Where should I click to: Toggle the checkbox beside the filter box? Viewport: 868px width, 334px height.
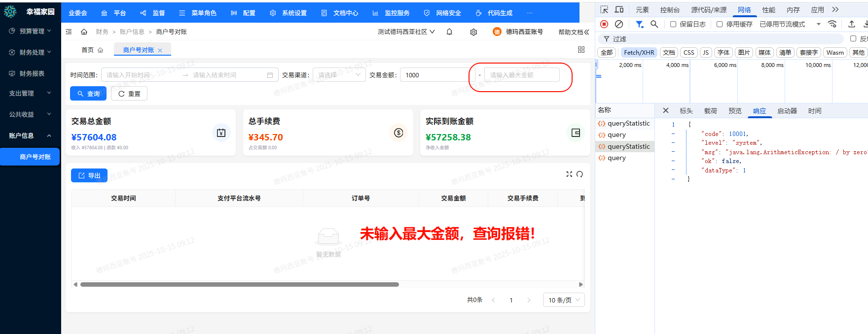coord(853,39)
